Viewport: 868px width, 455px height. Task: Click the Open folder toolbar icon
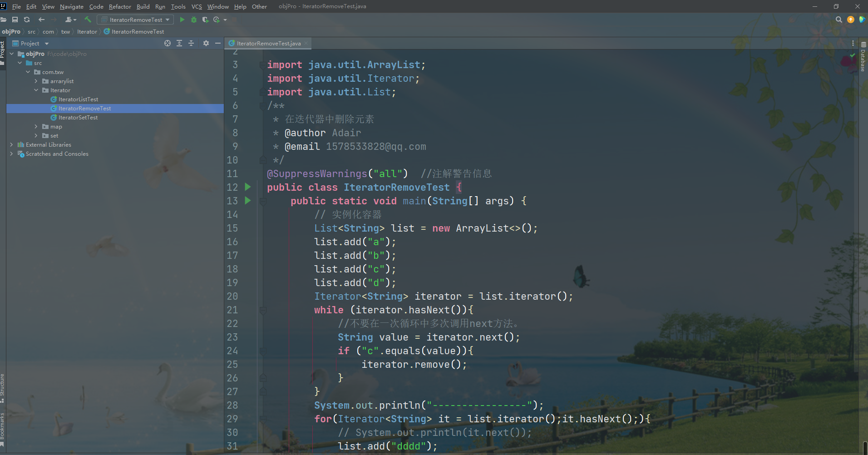pyautogui.click(x=3, y=20)
